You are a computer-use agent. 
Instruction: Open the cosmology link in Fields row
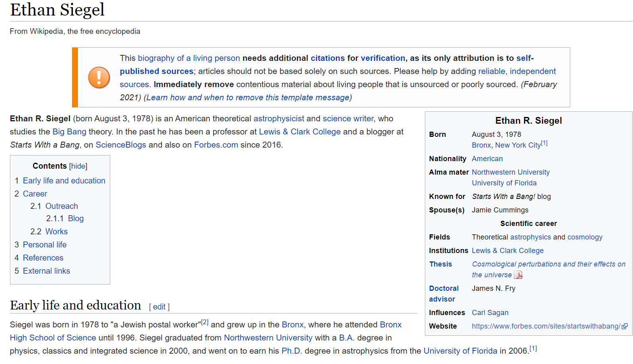point(585,237)
